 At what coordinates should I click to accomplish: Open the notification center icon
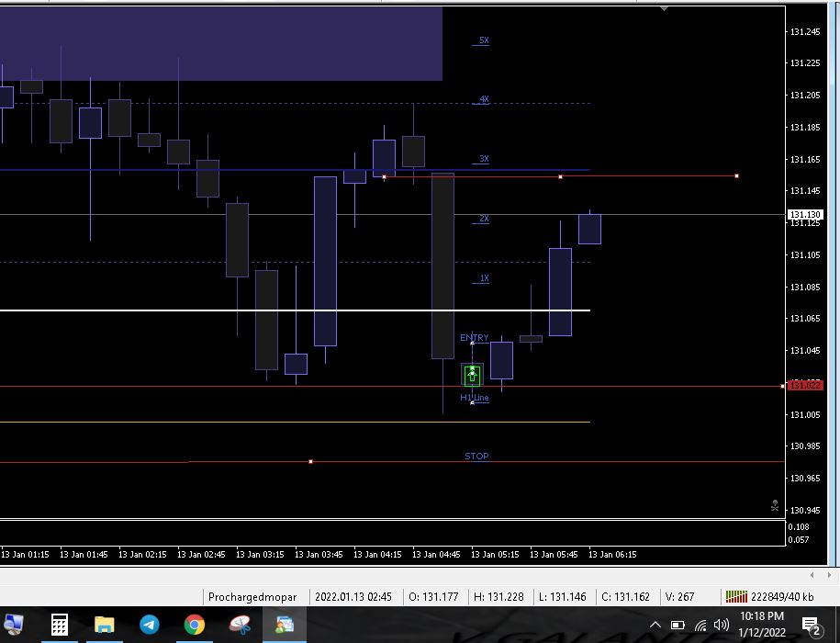811,626
